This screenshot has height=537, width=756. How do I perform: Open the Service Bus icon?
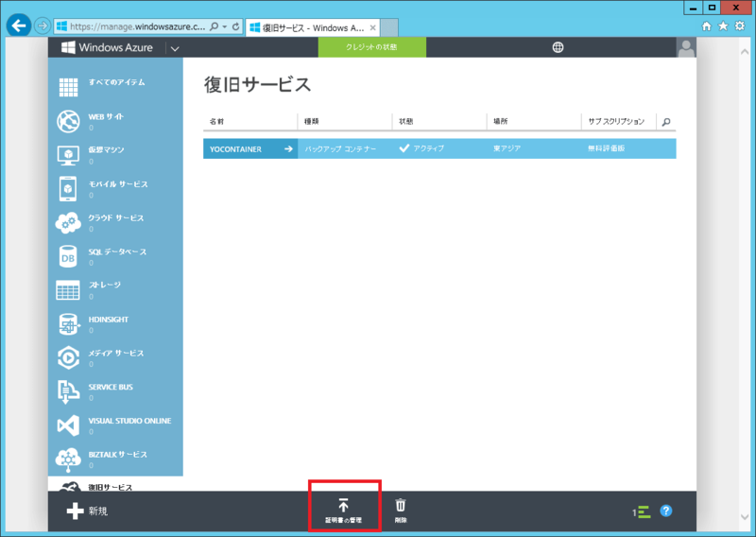click(68, 391)
